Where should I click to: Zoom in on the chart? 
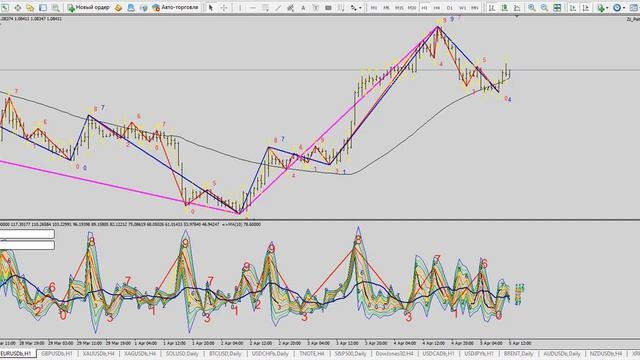click(x=531, y=8)
